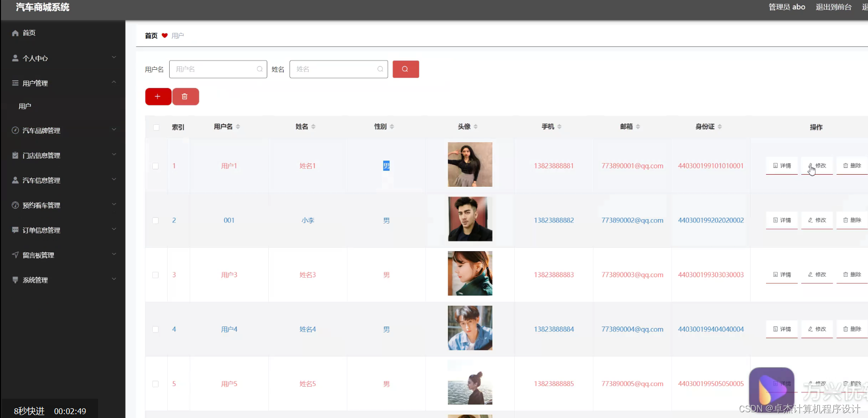Open avatar photo of 用户4
Image resolution: width=868 pixels, height=418 pixels.
(470, 328)
